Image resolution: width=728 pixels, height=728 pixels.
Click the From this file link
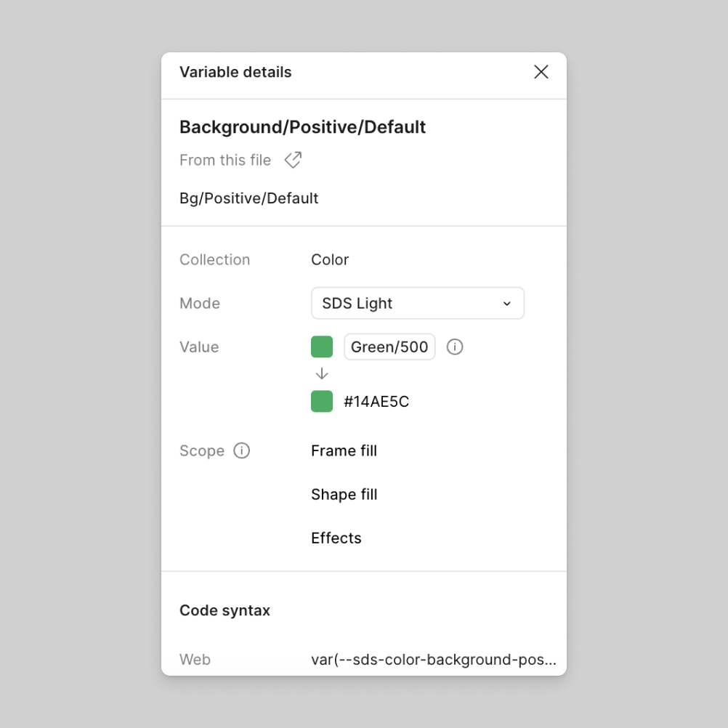[225, 160]
